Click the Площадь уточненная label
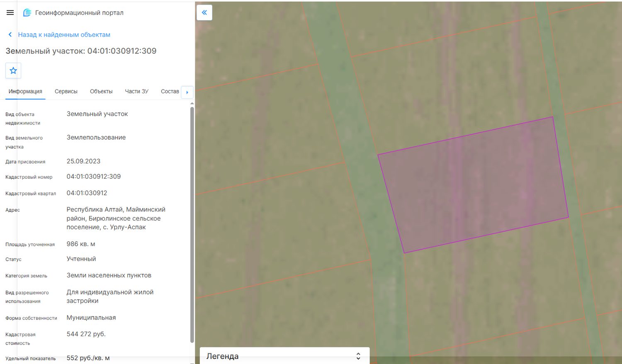The image size is (622, 364). (x=30, y=245)
